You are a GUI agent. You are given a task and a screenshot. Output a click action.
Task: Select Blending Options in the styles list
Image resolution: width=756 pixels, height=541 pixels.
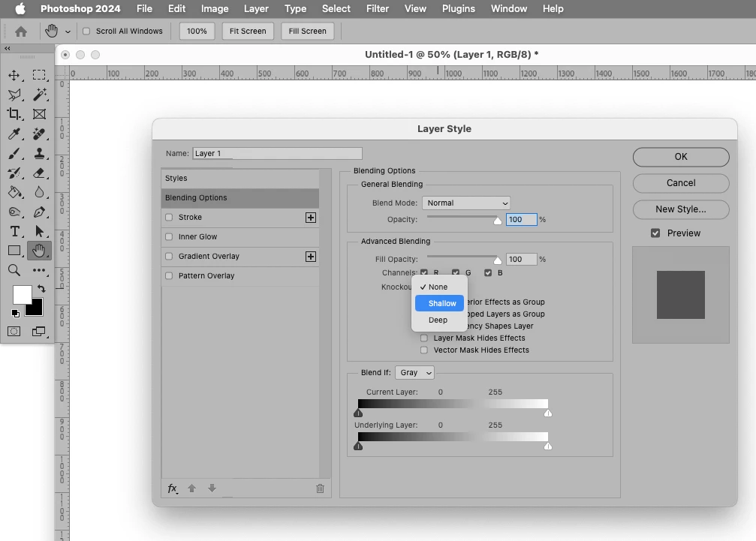240,198
